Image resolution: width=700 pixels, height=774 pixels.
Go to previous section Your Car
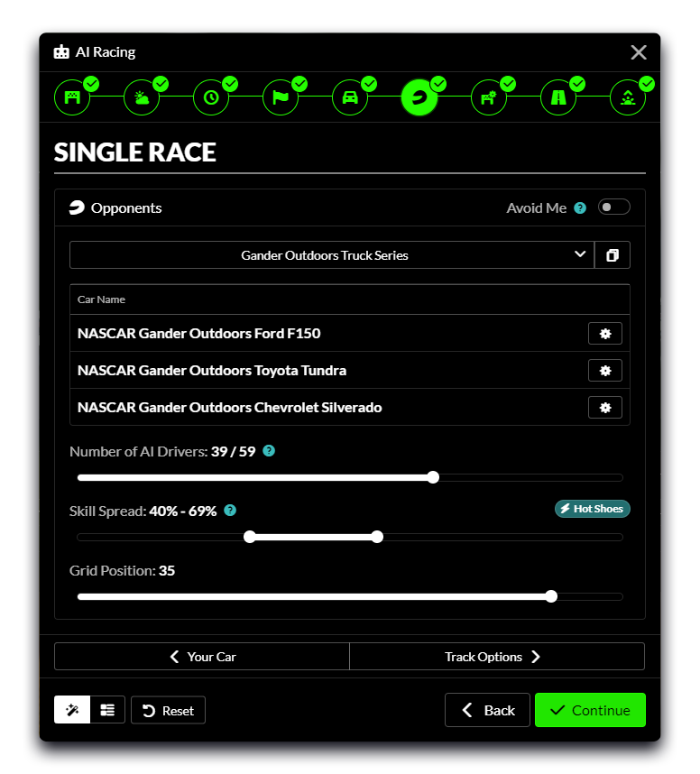(x=202, y=657)
